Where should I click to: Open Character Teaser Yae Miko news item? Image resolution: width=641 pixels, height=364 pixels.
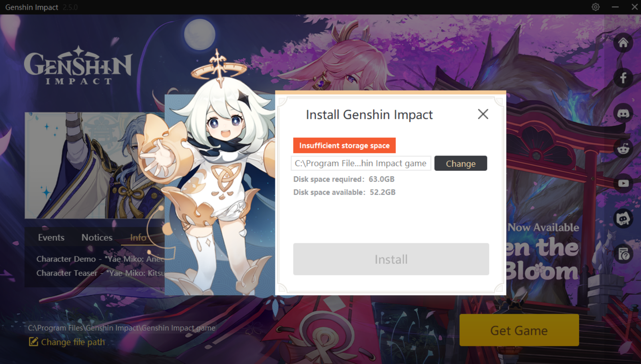pos(100,273)
